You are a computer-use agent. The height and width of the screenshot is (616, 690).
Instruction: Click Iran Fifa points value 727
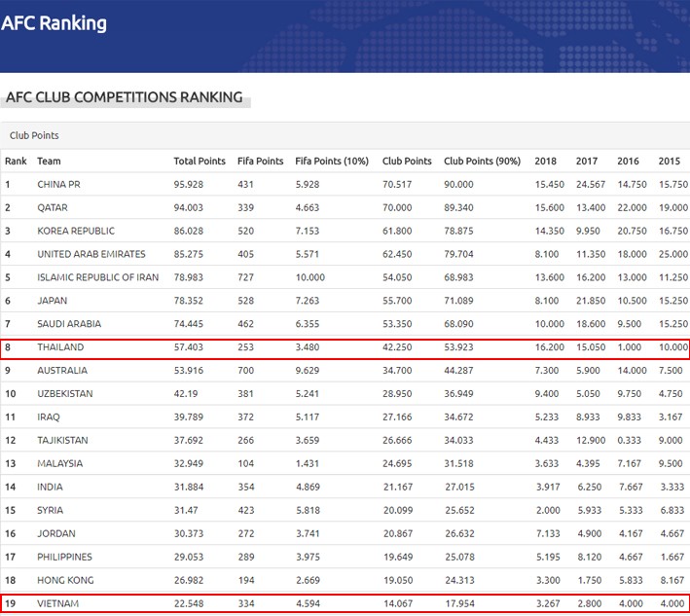(x=245, y=277)
